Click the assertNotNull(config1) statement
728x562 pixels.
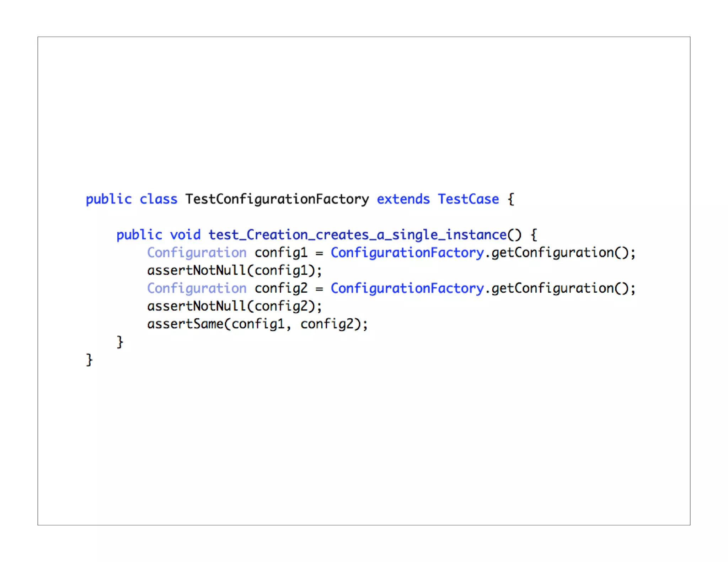click(235, 271)
